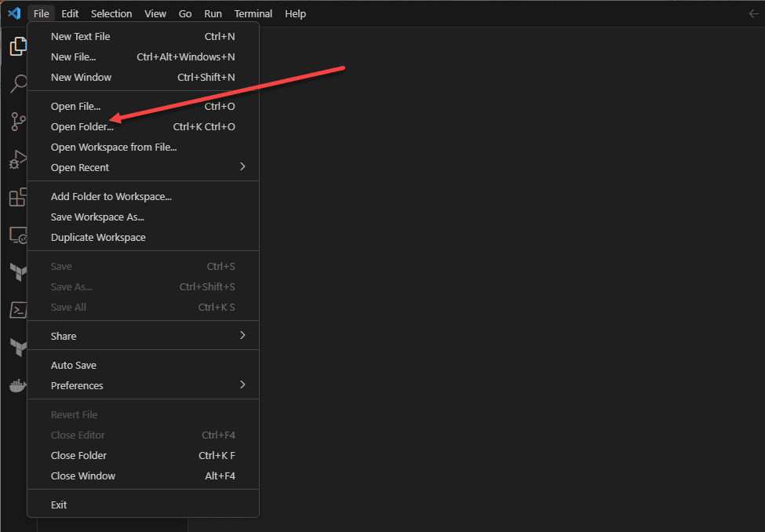The height and width of the screenshot is (532, 765).
Task: Select Close Folder menu item
Action: click(x=79, y=455)
